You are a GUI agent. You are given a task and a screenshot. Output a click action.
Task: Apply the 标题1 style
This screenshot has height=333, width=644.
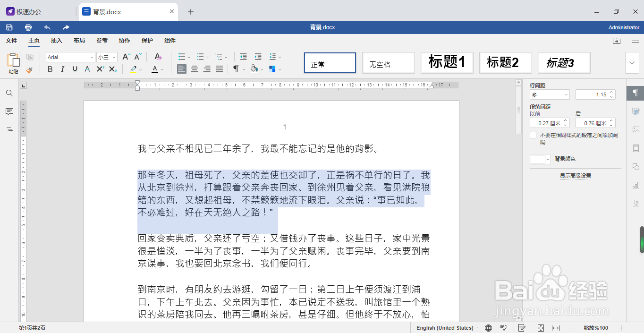point(447,63)
